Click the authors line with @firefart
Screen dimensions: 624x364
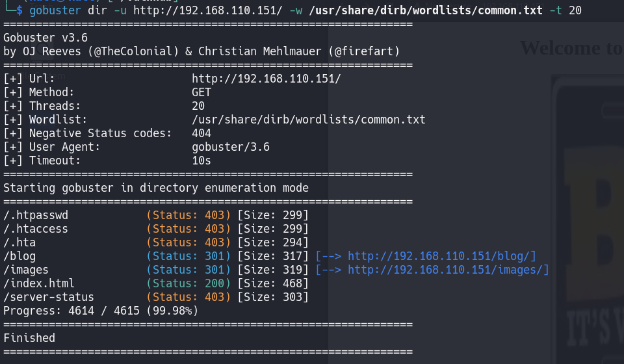(201, 51)
